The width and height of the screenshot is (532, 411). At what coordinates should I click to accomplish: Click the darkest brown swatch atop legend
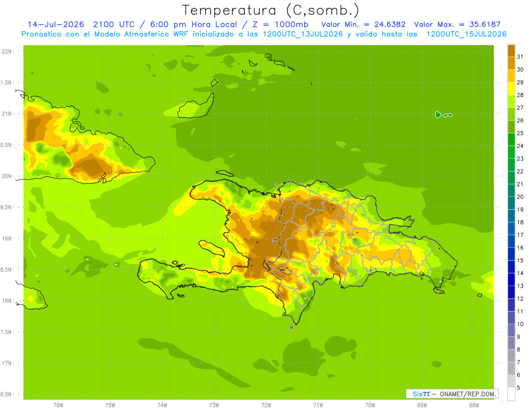pos(511,51)
